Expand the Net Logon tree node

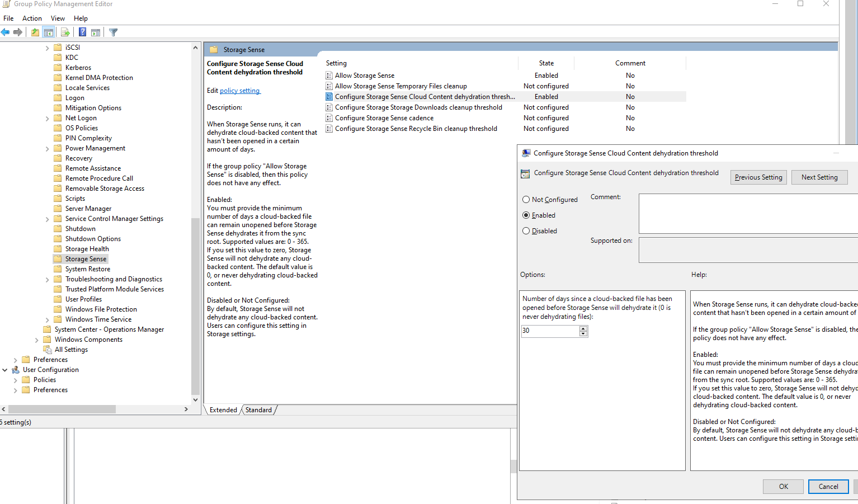47,119
